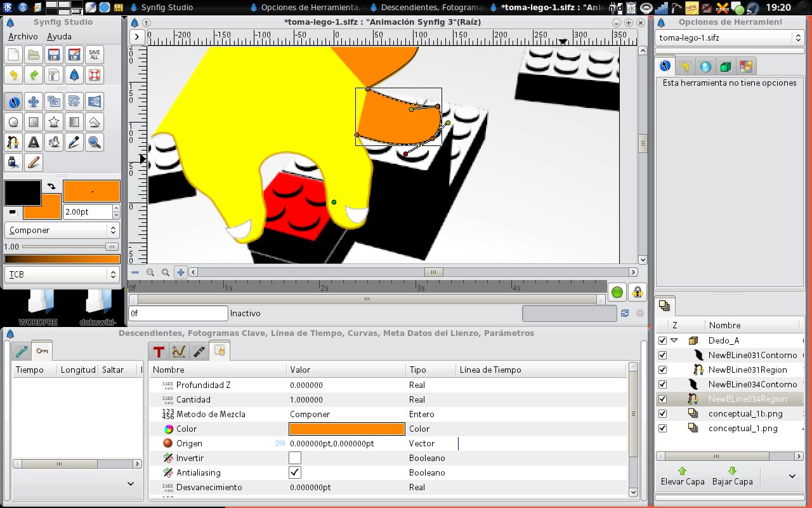812x508 pixels.
Task: Click the Synfig about logo icon
Action: [x=74, y=75]
